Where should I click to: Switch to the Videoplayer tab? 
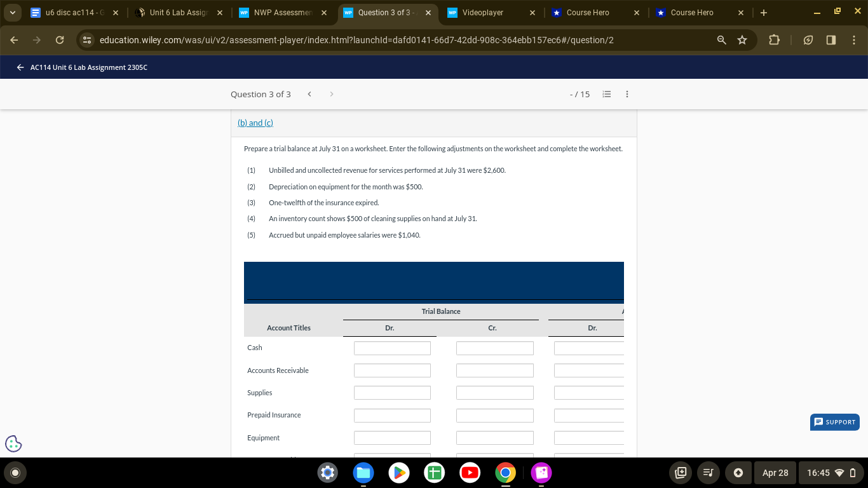coord(491,12)
